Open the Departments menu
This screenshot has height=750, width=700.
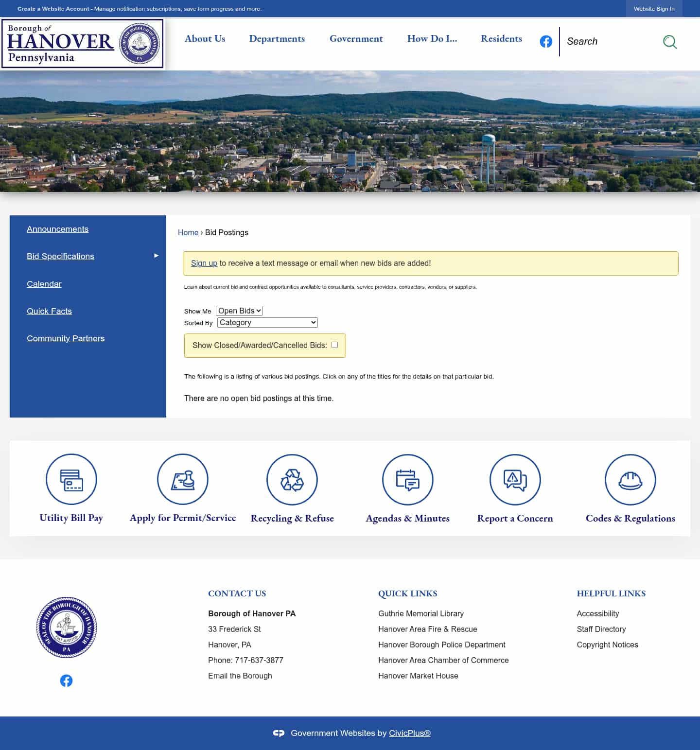click(277, 39)
